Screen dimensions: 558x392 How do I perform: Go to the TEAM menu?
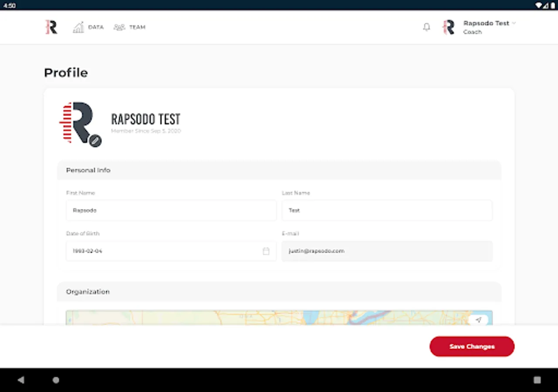pyautogui.click(x=137, y=27)
